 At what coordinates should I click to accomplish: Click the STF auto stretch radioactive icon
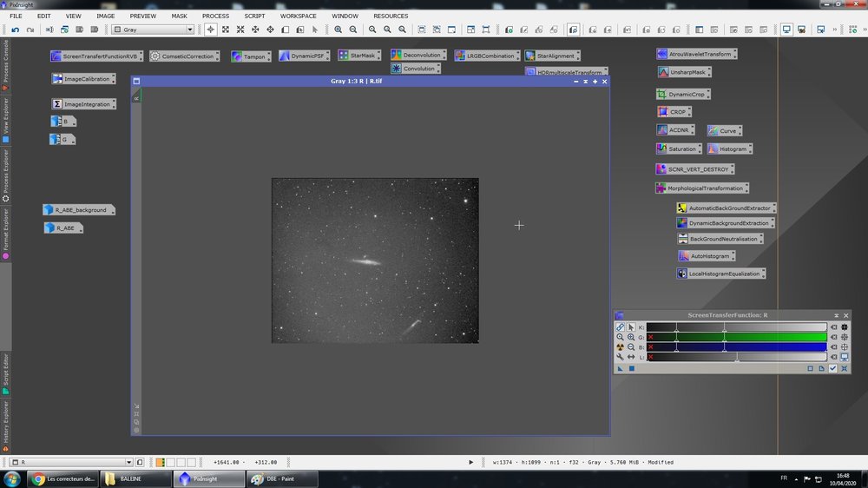tap(620, 346)
